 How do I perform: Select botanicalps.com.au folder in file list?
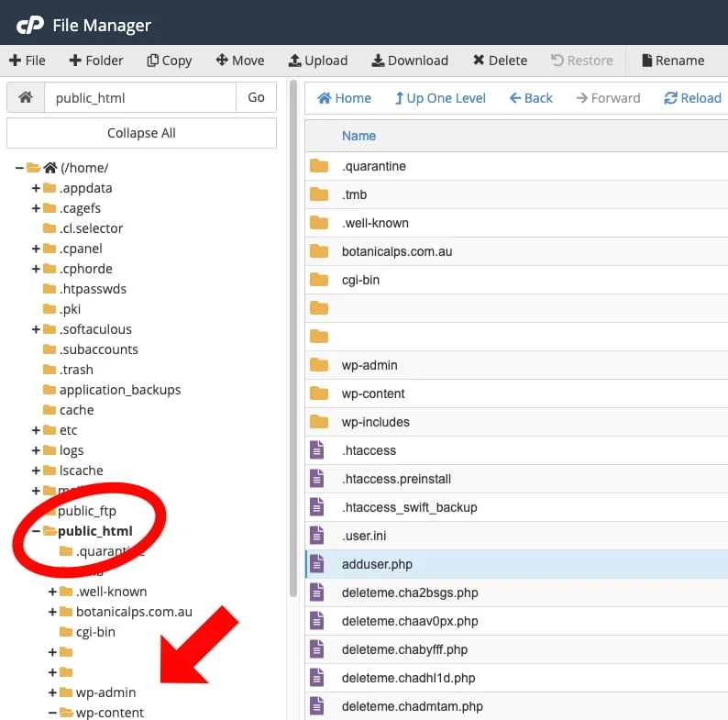pos(397,251)
